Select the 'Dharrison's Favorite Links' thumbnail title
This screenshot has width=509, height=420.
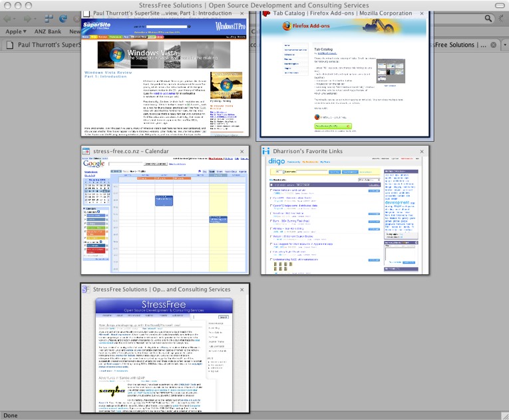(308, 151)
